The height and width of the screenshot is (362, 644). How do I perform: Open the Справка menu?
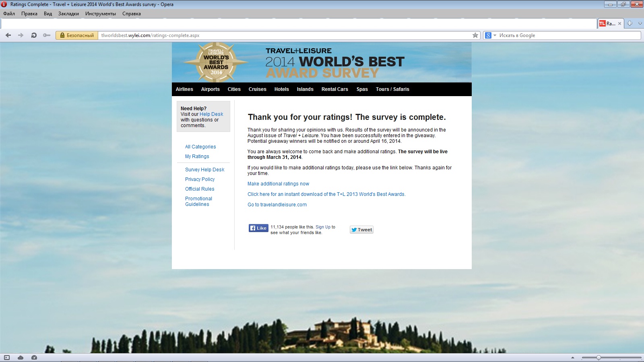coord(132,14)
